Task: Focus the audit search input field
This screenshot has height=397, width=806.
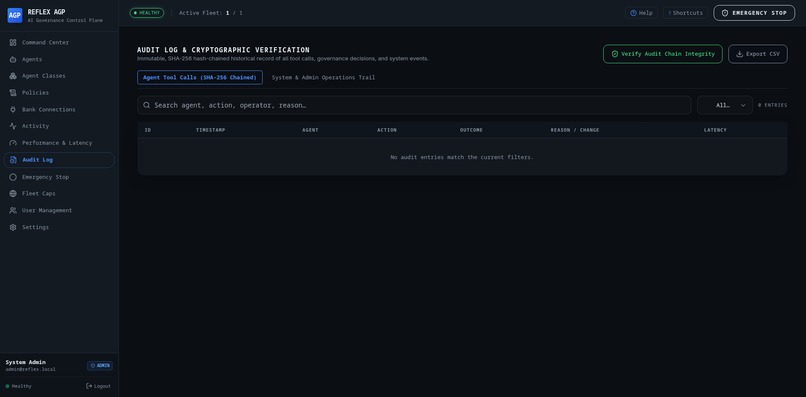Action: pos(414,105)
